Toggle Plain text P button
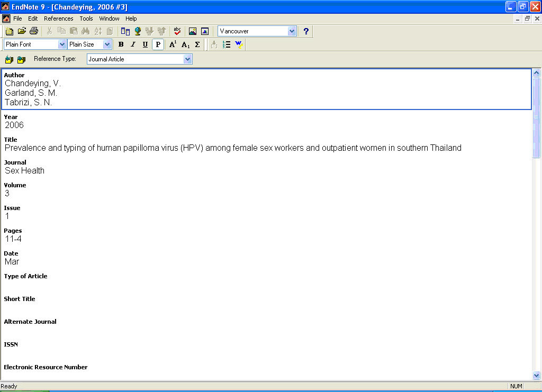This screenshot has height=392, width=542. [x=158, y=44]
